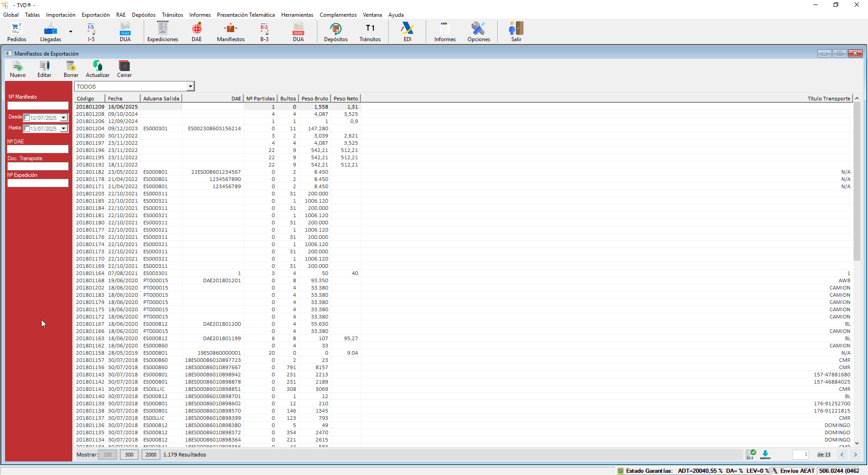Go to next results page arrow
This screenshot has height=475, width=868.
855,455
